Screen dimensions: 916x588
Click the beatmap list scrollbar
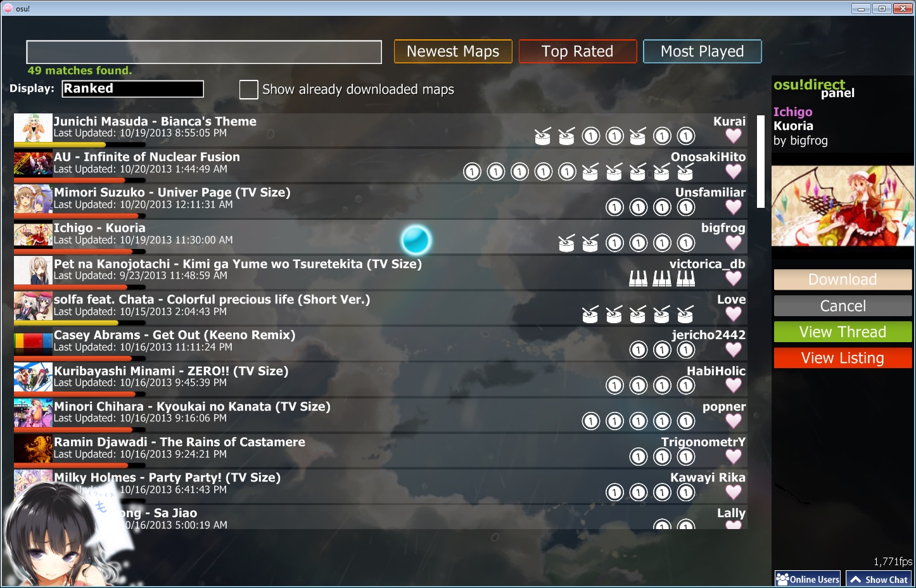[x=761, y=162]
